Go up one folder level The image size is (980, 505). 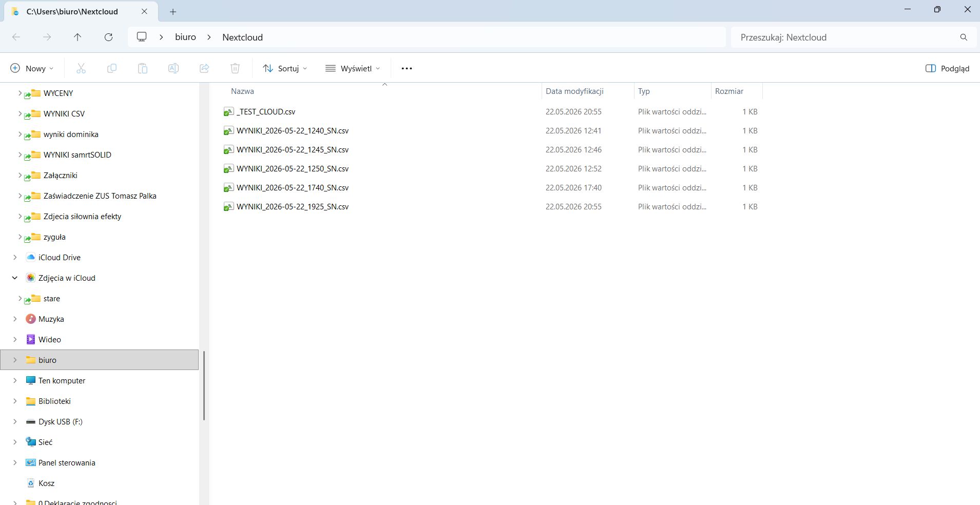[x=78, y=37]
